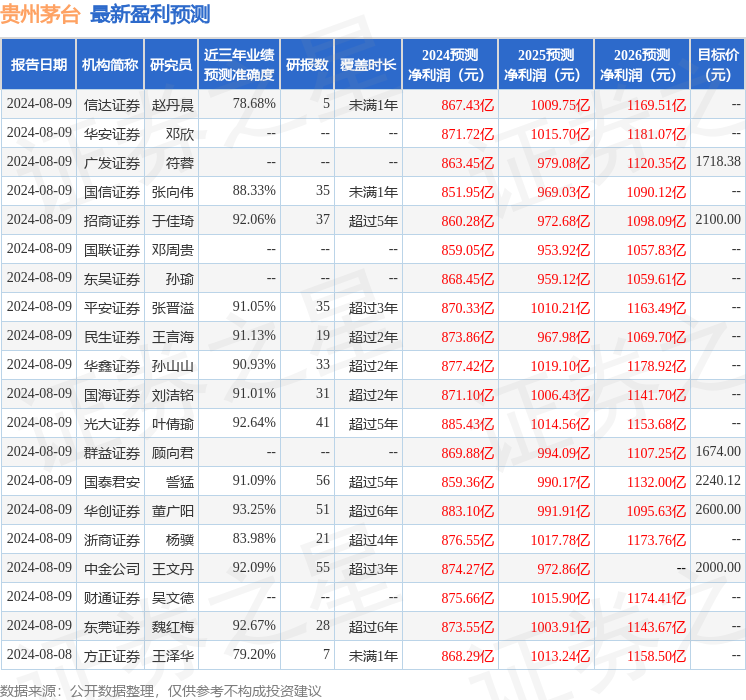Select the 民生证券 institution cell
Screen dimensions: 746x700
point(112,337)
